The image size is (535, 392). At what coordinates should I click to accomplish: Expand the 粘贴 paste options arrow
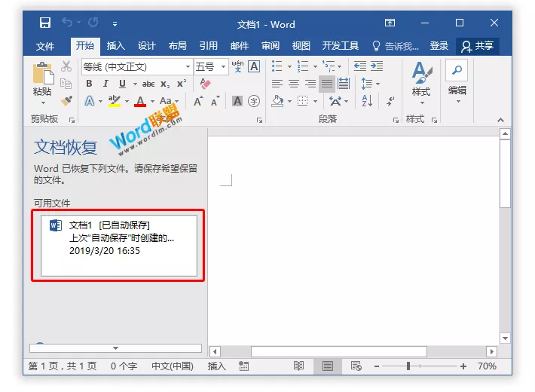(x=43, y=103)
